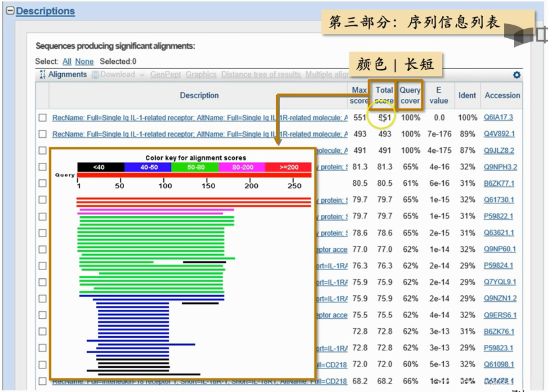The width and height of the screenshot is (548, 392).
Task: Click Select All link
Action: tap(67, 62)
